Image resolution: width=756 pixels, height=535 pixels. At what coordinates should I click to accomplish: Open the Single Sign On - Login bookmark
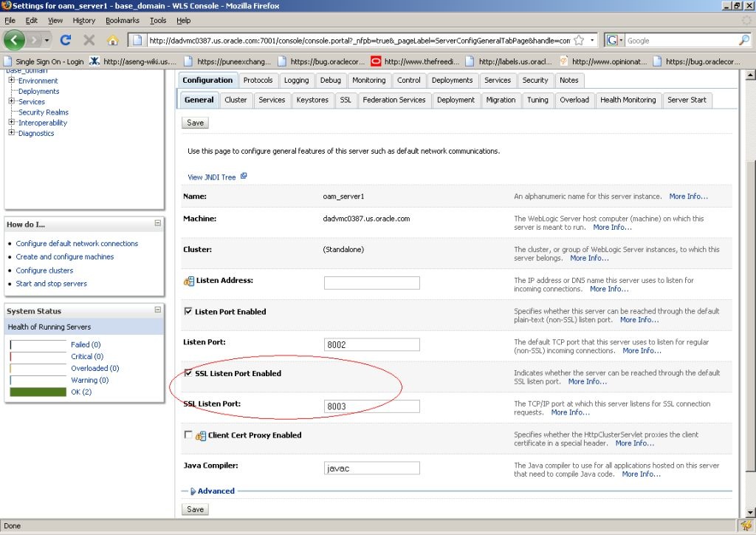click(x=44, y=61)
